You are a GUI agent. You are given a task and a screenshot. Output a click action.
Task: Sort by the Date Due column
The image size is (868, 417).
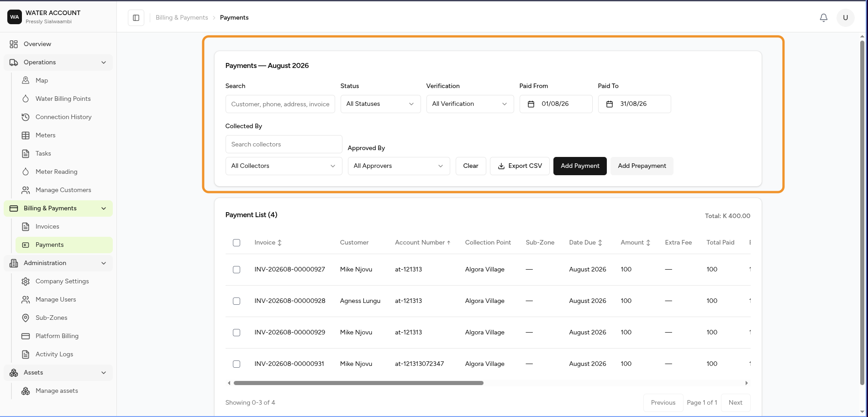pos(586,243)
